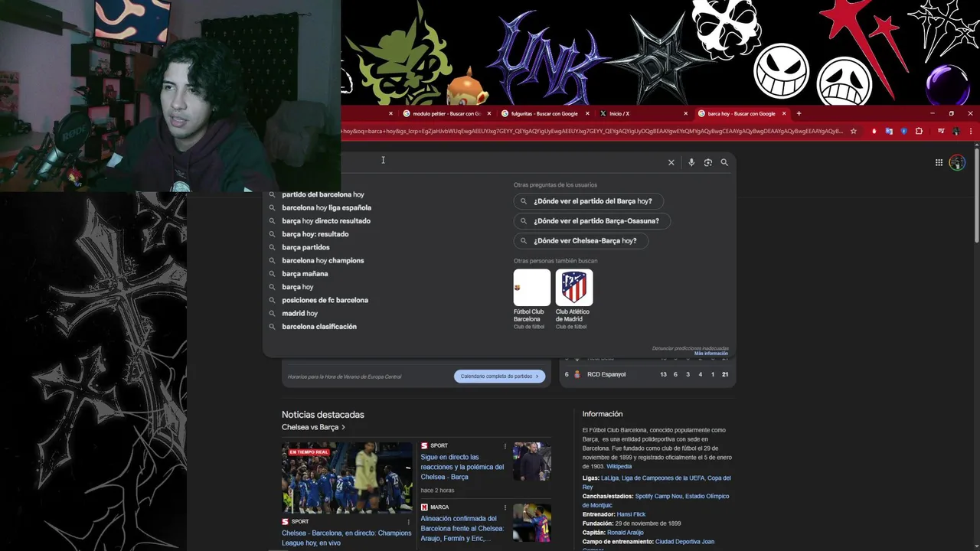Screen dimensions: 980x551
Task: Choose suggestion 'posiciones de fc barcelona'
Action: pos(325,300)
